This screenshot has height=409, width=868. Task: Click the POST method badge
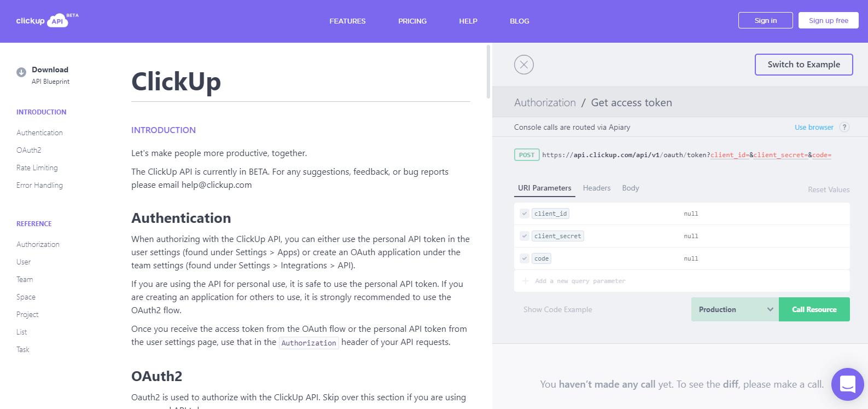pos(526,154)
